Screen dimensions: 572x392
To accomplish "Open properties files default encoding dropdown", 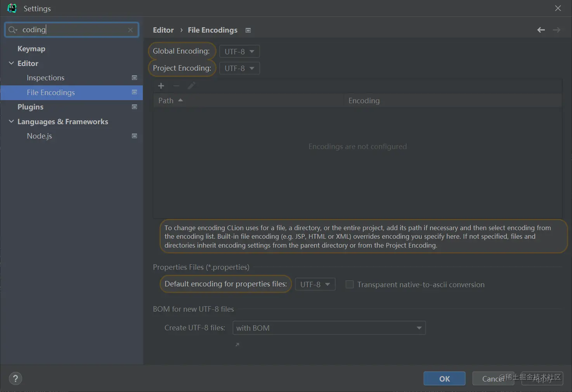I will [315, 284].
